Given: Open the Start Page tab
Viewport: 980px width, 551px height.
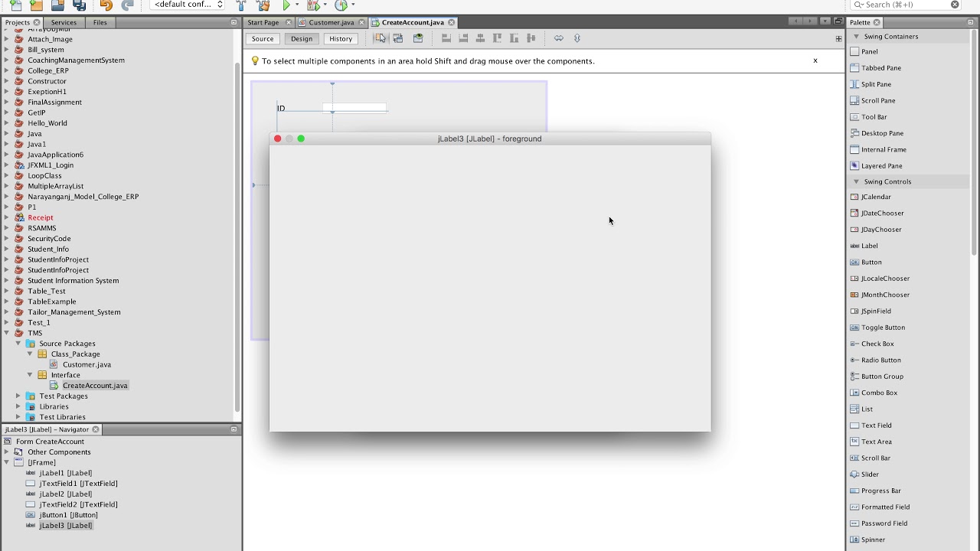Looking at the screenshot, I should pyautogui.click(x=263, y=22).
